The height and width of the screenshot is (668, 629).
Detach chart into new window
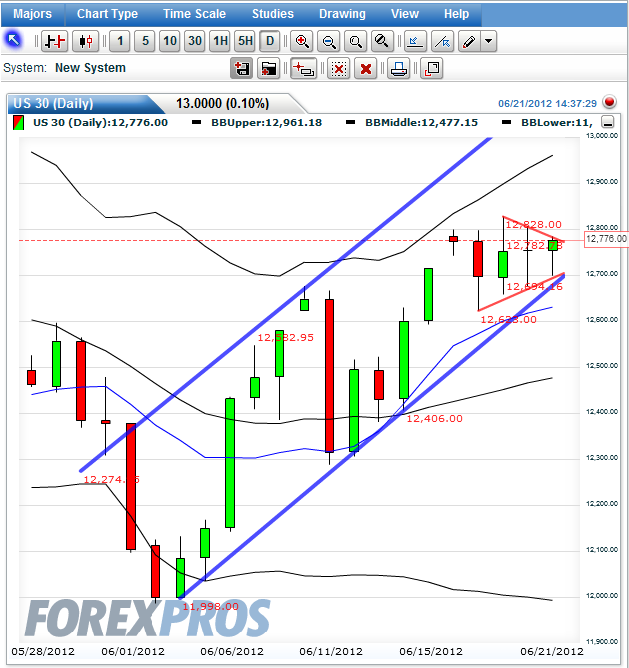point(432,68)
